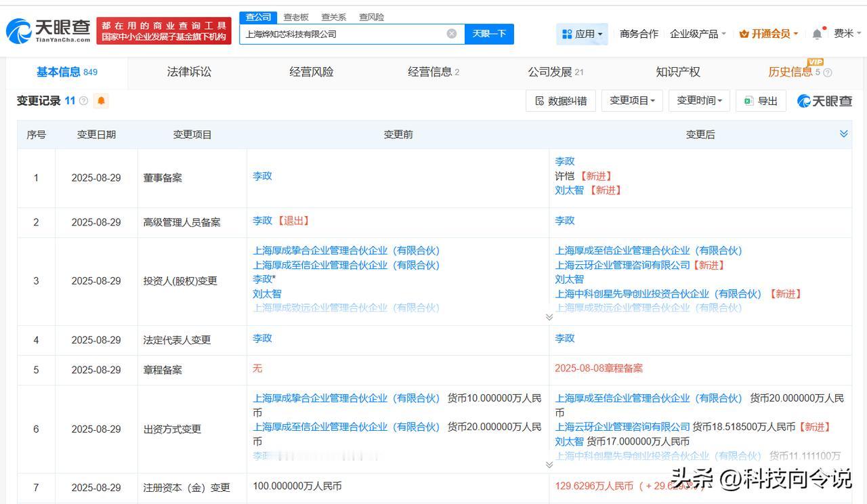
Task: Select the 公司发展 tab
Action: click(x=555, y=72)
